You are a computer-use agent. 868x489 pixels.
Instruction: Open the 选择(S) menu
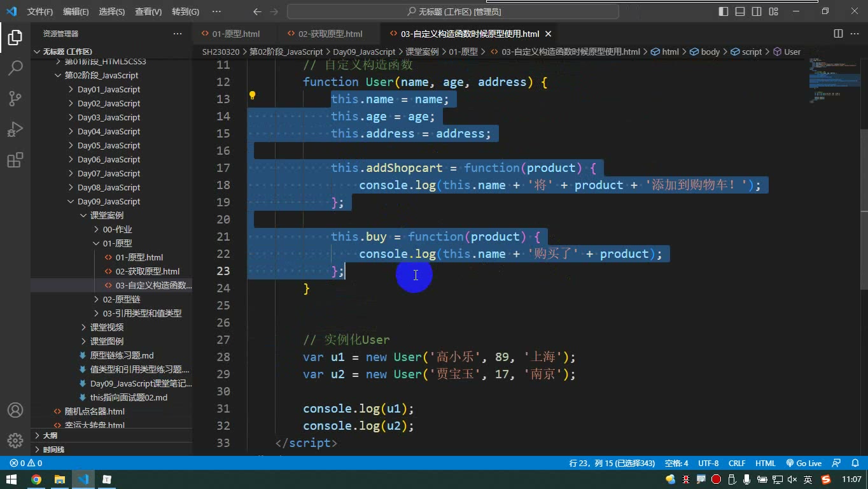coord(112,11)
